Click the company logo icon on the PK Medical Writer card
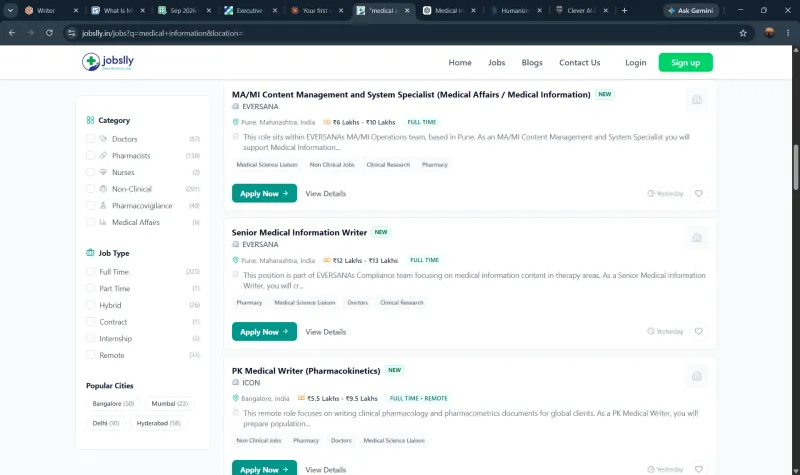Screen dimensions: 800x475 [696, 376]
